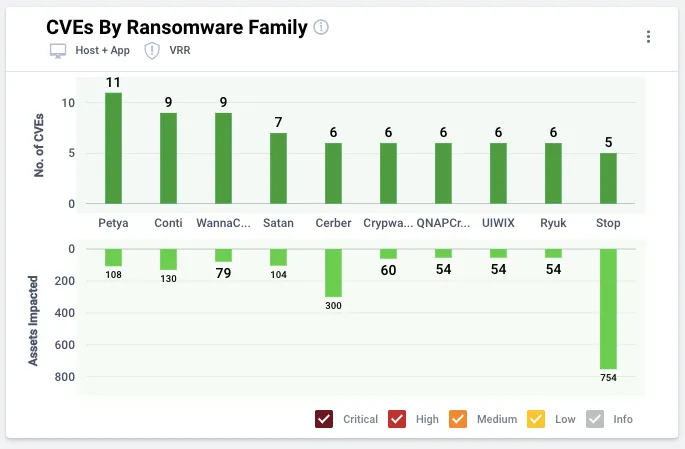The height and width of the screenshot is (449, 685).
Task: Click the Crypwa... axis label
Action: (388, 223)
